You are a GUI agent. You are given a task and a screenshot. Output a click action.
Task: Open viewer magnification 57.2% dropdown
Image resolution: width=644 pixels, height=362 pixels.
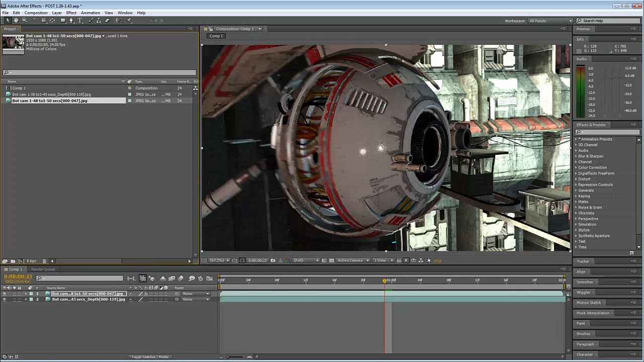pos(219,260)
